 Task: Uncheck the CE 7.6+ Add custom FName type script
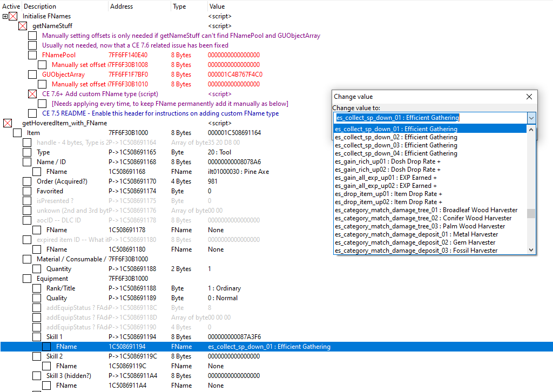(32, 94)
